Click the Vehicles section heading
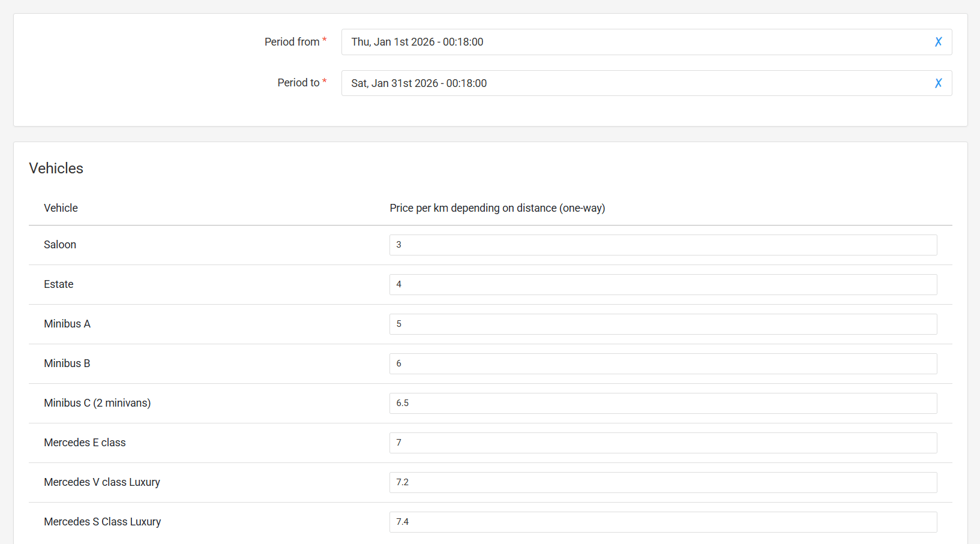The width and height of the screenshot is (980, 544). tap(56, 169)
